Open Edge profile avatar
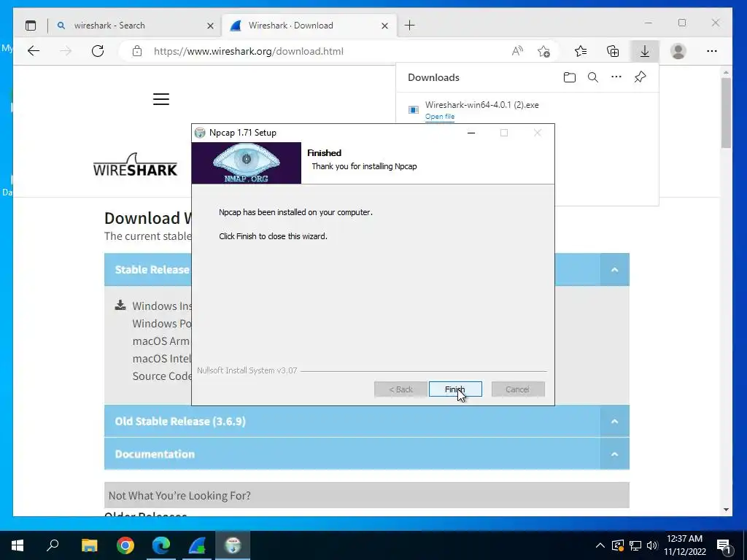This screenshot has height=560, width=747. click(x=678, y=51)
